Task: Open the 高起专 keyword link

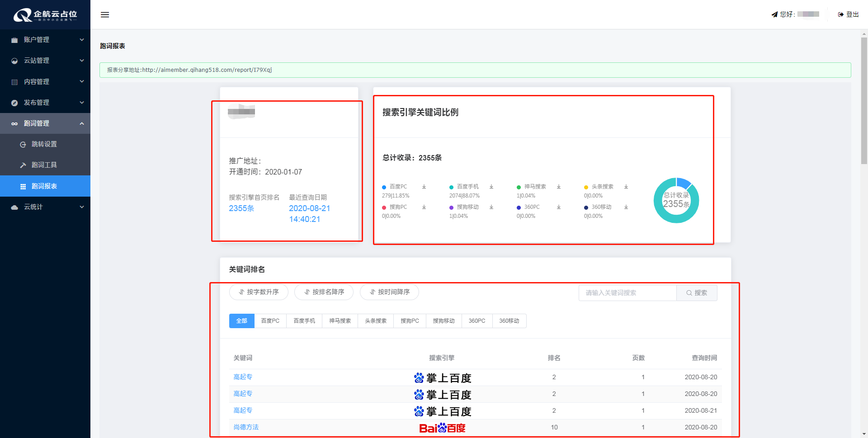Action: coord(243,377)
